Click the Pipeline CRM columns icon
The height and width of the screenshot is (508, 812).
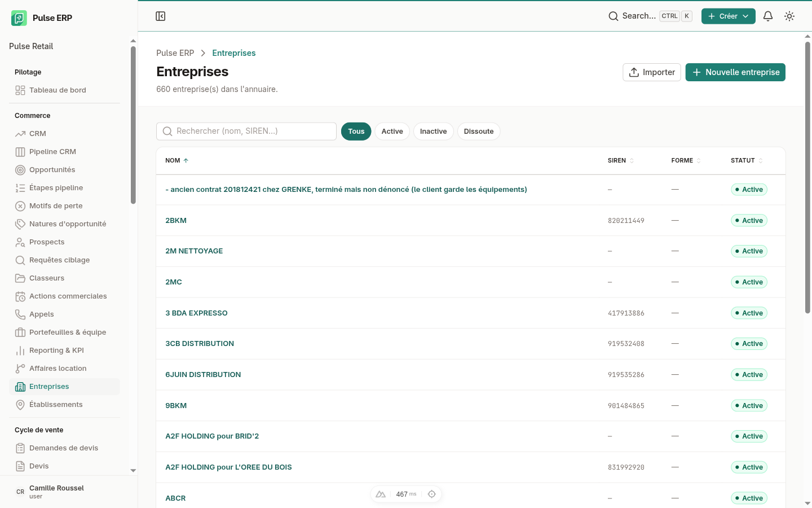coord(20,152)
